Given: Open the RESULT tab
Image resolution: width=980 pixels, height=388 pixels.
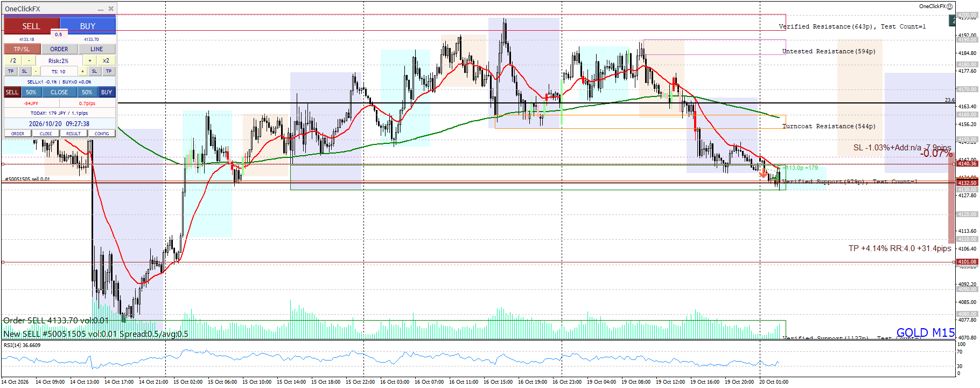Looking at the screenshot, I should coord(74,134).
